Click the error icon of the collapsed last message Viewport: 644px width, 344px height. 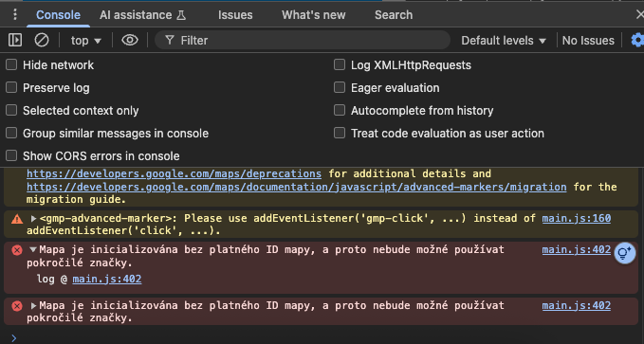pyautogui.click(x=17, y=306)
